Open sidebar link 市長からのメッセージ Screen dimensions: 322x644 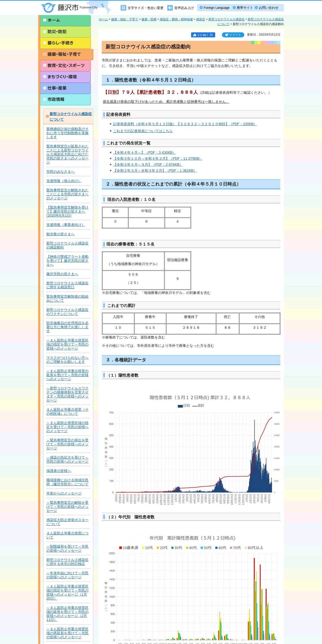[64, 494]
